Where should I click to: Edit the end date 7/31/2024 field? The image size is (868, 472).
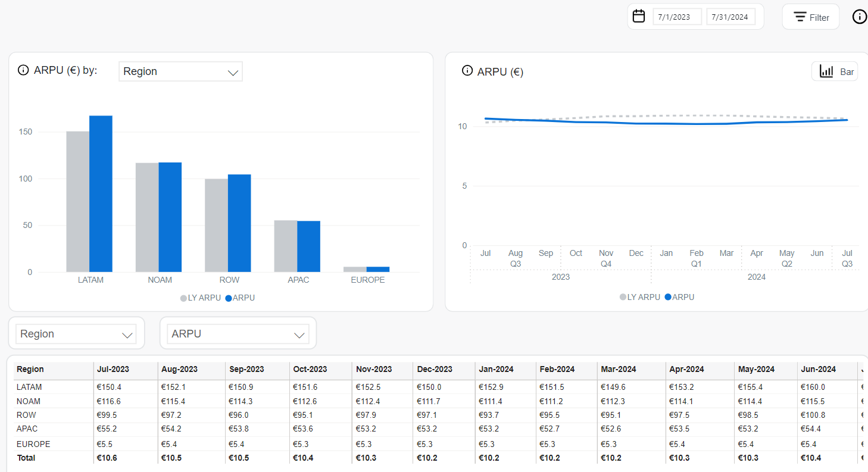[x=731, y=17]
